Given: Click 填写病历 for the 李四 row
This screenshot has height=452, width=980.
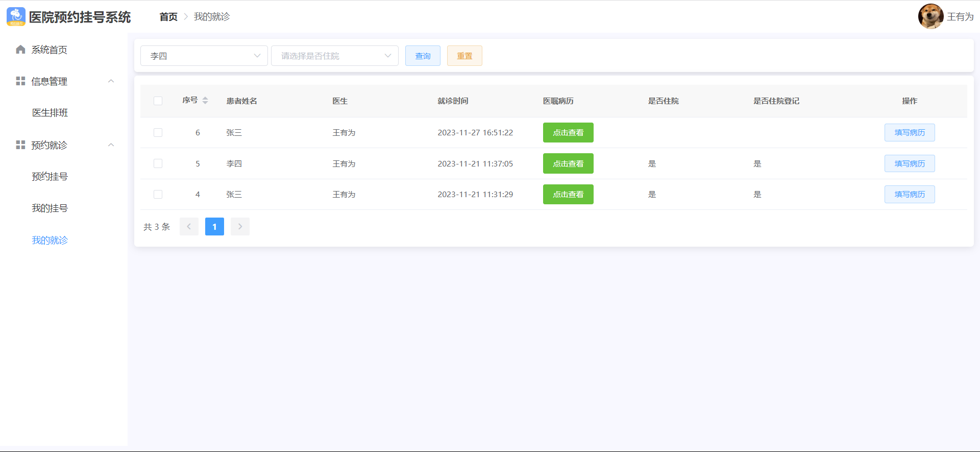Looking at the screenshot, I should (x=910, y=163).
